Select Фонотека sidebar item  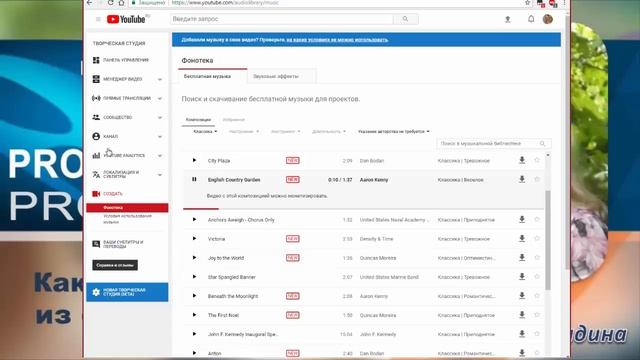click(x=127, y=208)
